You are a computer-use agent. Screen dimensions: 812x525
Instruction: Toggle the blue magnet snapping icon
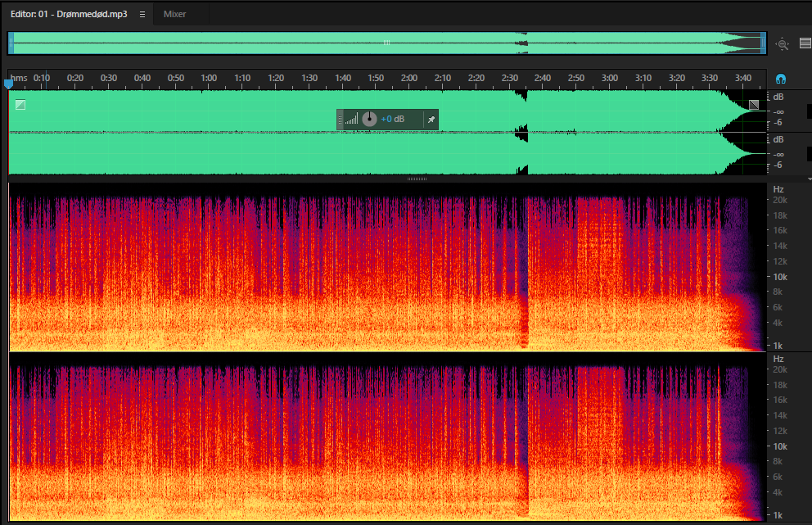point(781,79)
